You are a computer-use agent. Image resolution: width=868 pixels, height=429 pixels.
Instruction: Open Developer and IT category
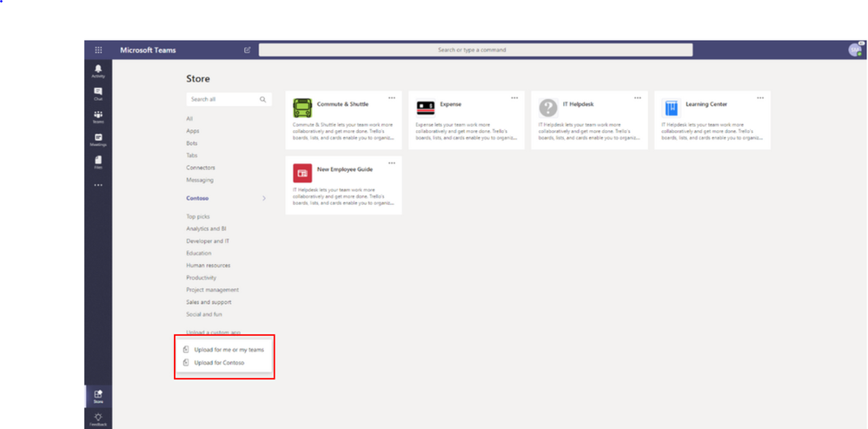[208, 241]
